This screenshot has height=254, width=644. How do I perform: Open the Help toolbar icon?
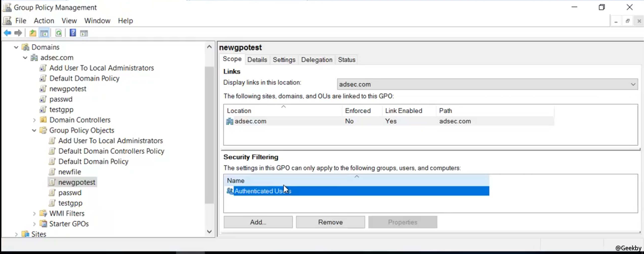[73, 33]
